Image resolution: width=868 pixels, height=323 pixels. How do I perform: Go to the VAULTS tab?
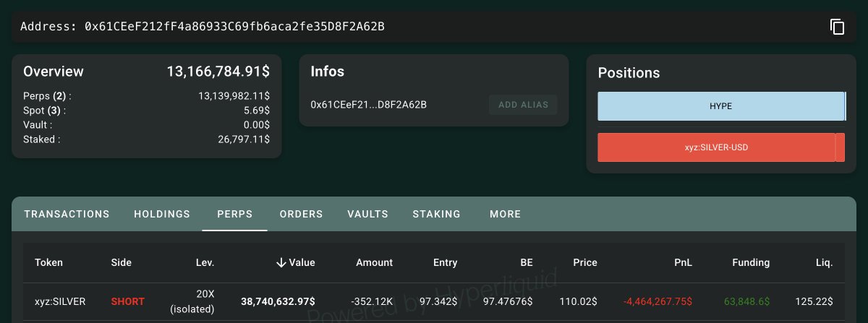click(x=367, y=214)
